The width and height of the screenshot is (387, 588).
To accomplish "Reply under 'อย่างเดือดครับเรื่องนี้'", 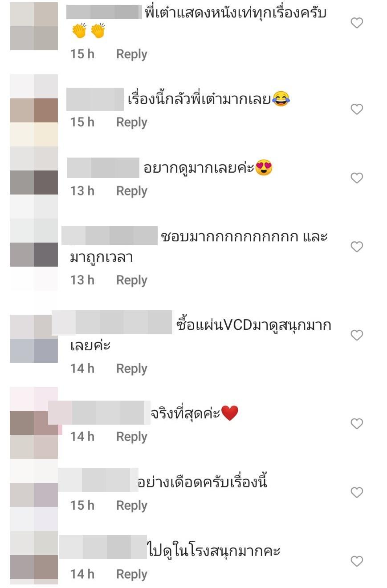I will [131, 506].
